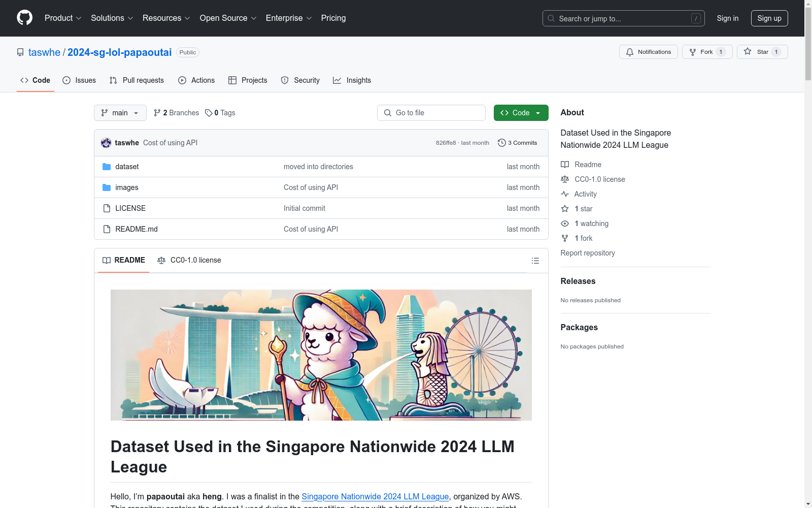The image size is (812, 508).
Task: Click the Sign up button
Action: (x=769, y=18)
